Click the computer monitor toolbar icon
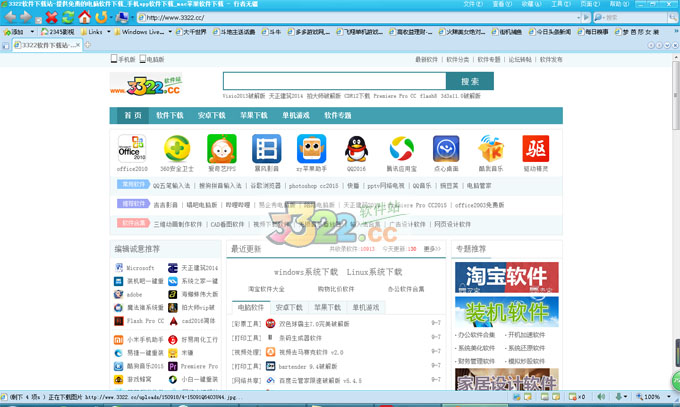The width and height of the screenshot is (680, 407). pyautogui.click(x=122, y=17)
